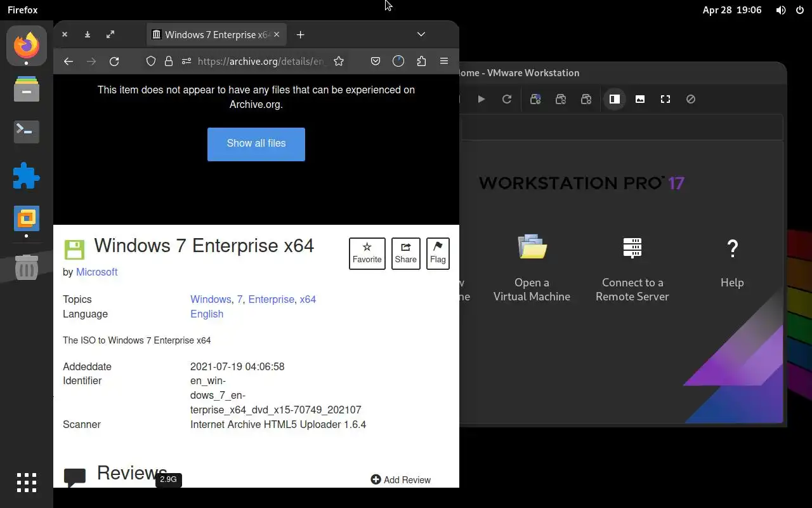This screenshot has width=812, height=508.
Task: Go back in Firefox
Action: [69, 61]
